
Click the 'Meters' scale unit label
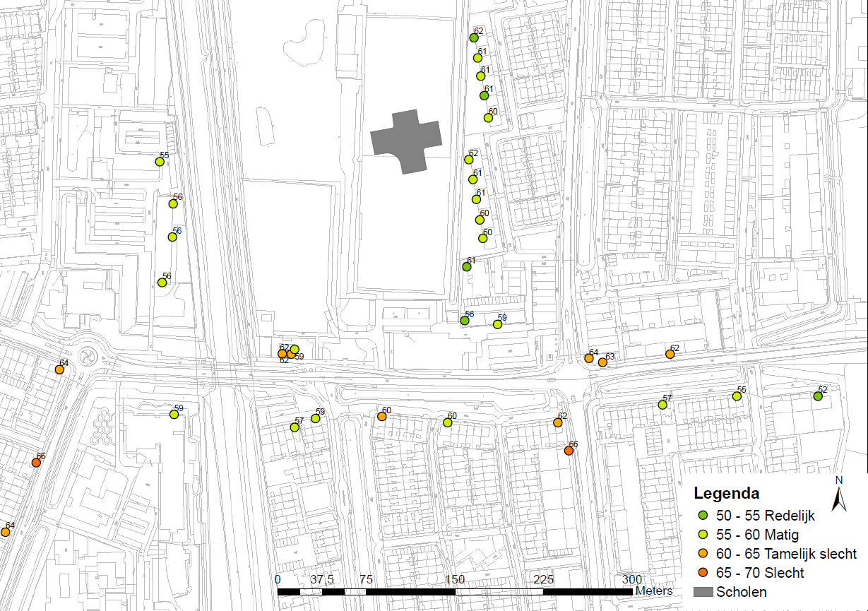pyautogui.click(x=654, y=591)
